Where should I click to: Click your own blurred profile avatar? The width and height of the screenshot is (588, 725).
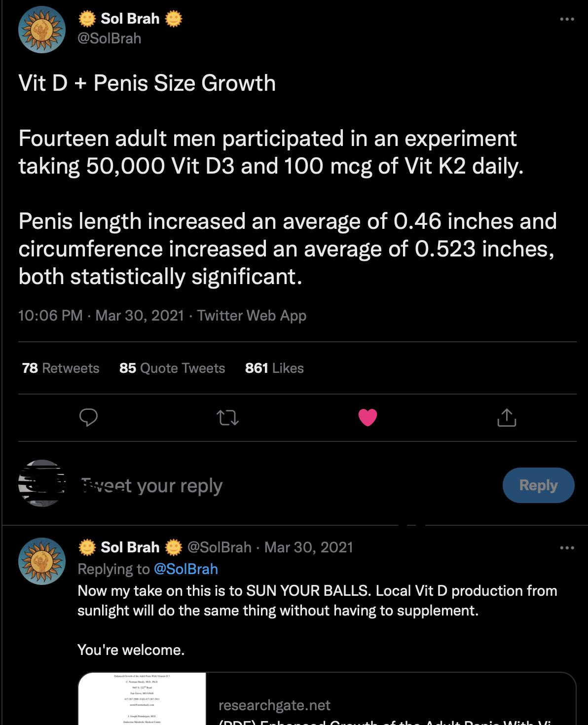coord(42,483)
